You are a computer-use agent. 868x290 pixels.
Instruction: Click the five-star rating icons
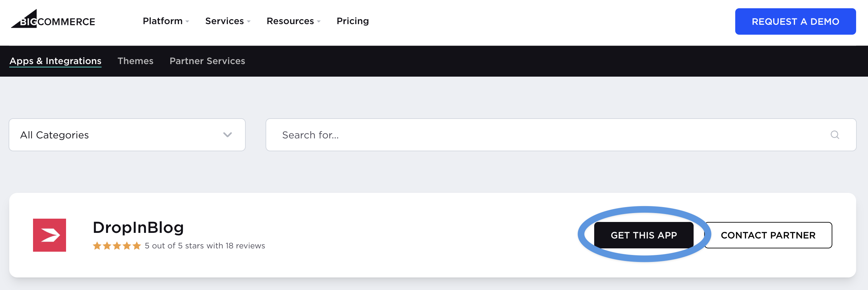coord(117,246)
